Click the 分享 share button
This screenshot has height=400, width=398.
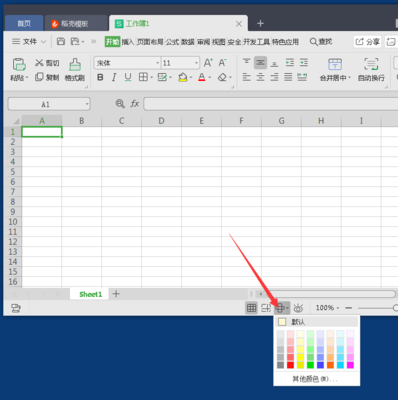[x=367, y=42]
